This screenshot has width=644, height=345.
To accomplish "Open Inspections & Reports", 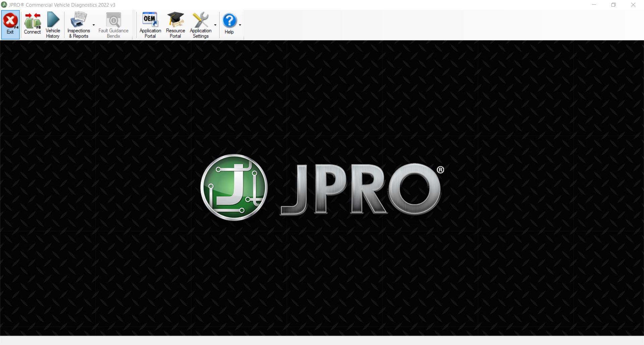I will [78, 25].
